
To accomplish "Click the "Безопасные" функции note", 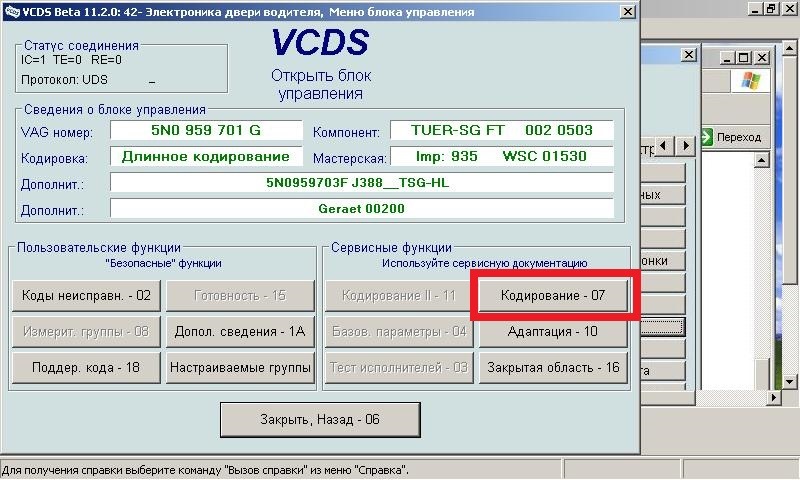I will pyautogui.click(x=163, y=263).
